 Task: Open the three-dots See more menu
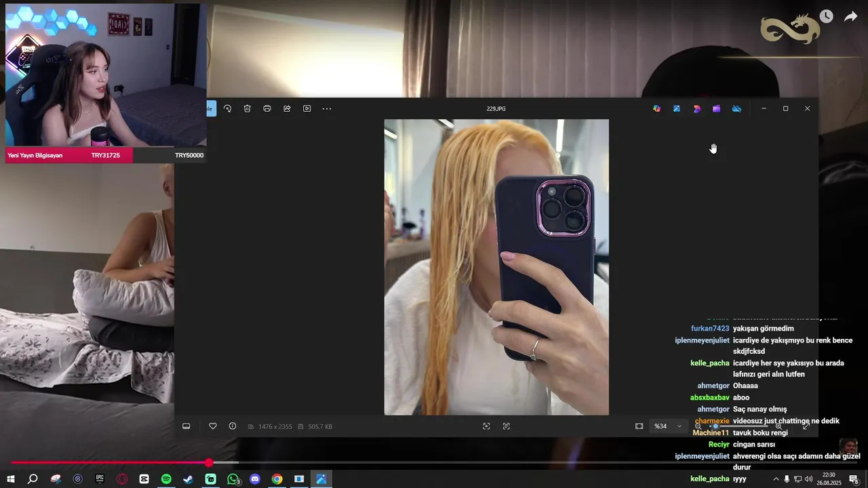pos(327,108)
